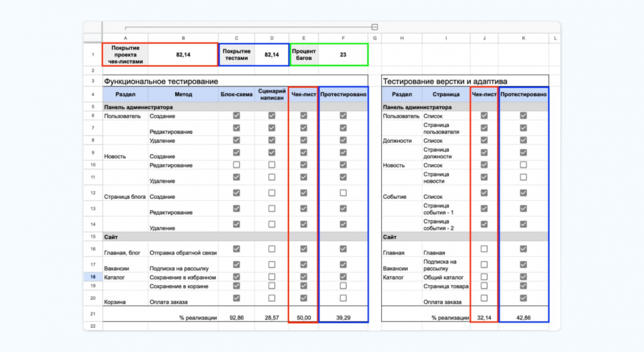Click the Функциональное тестирование title

coord(161,81)
